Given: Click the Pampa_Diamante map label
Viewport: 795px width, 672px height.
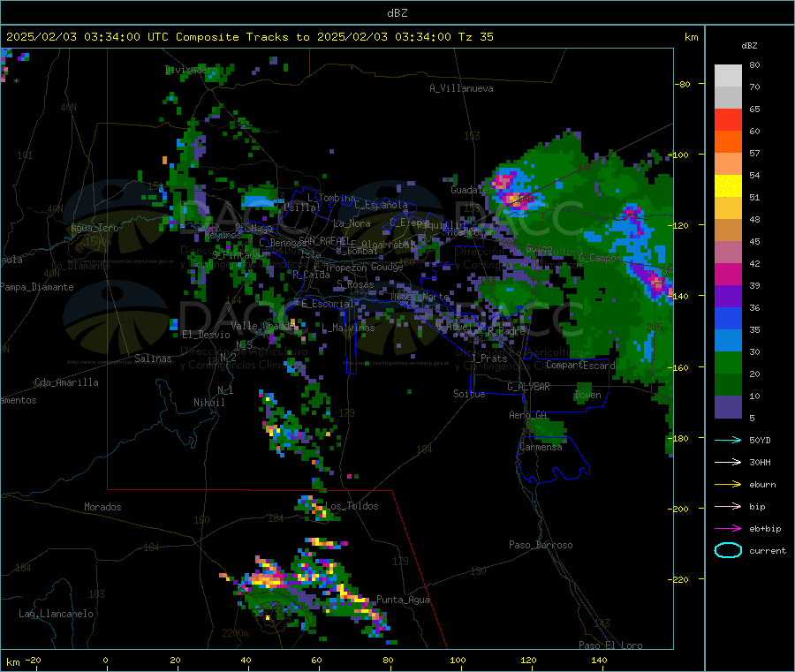Looking at the screenshot, I should (x=37, y=287).
